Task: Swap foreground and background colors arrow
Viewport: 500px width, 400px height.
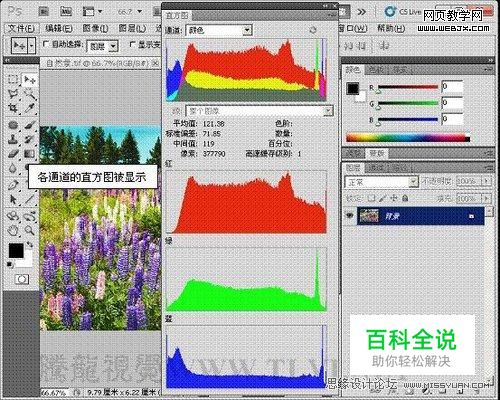Action: [x=30, y=244]
